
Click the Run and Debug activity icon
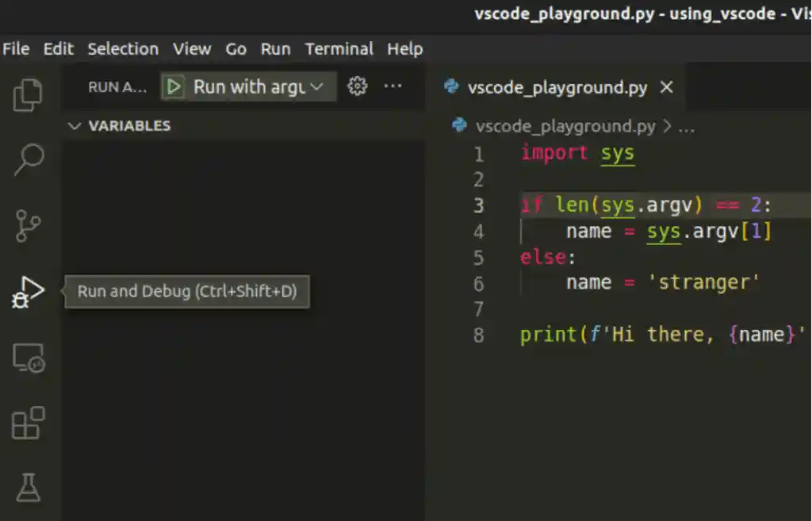(28, 292)
